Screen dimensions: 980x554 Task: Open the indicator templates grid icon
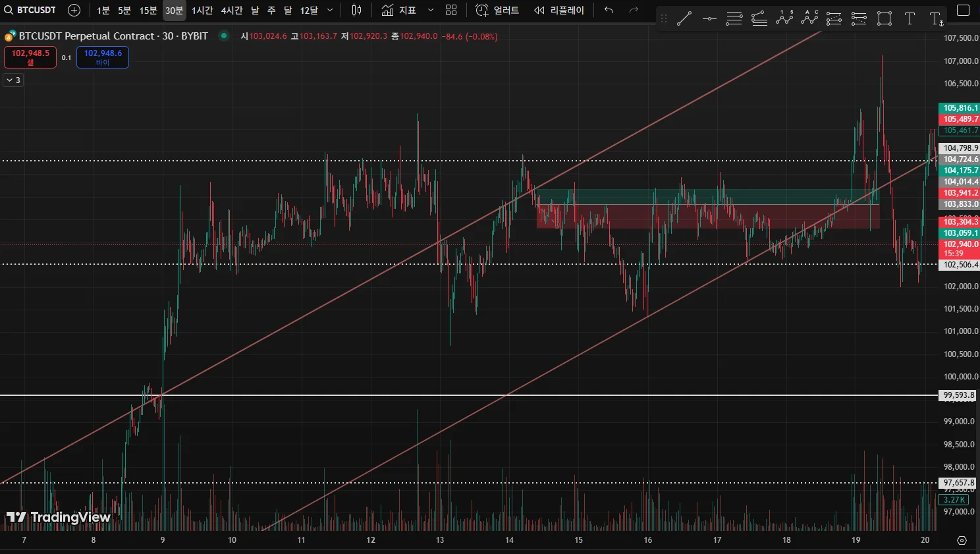point(451,10)
